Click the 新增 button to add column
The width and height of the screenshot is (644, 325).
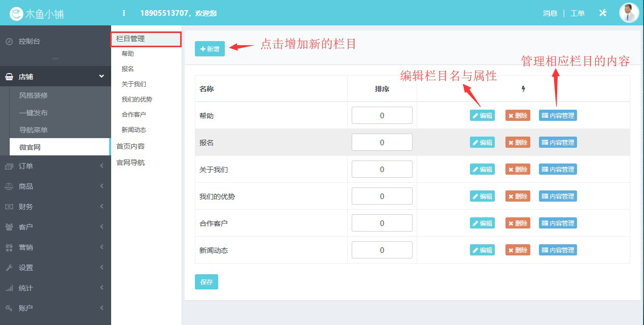[210, 49]
